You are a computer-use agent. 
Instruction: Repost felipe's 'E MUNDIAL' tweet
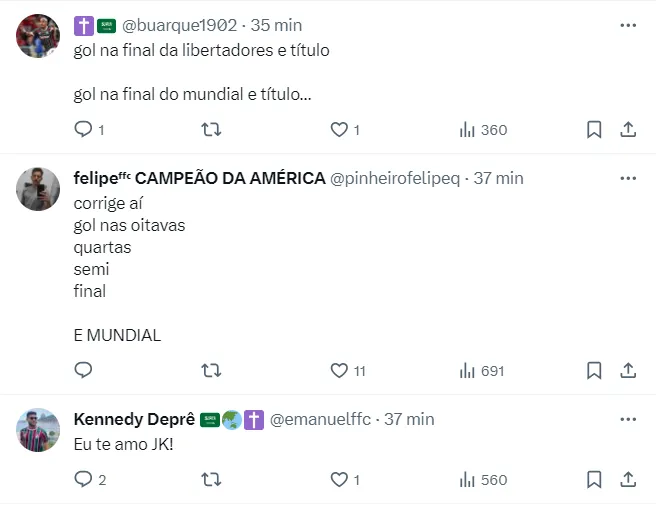coord(211,370)
